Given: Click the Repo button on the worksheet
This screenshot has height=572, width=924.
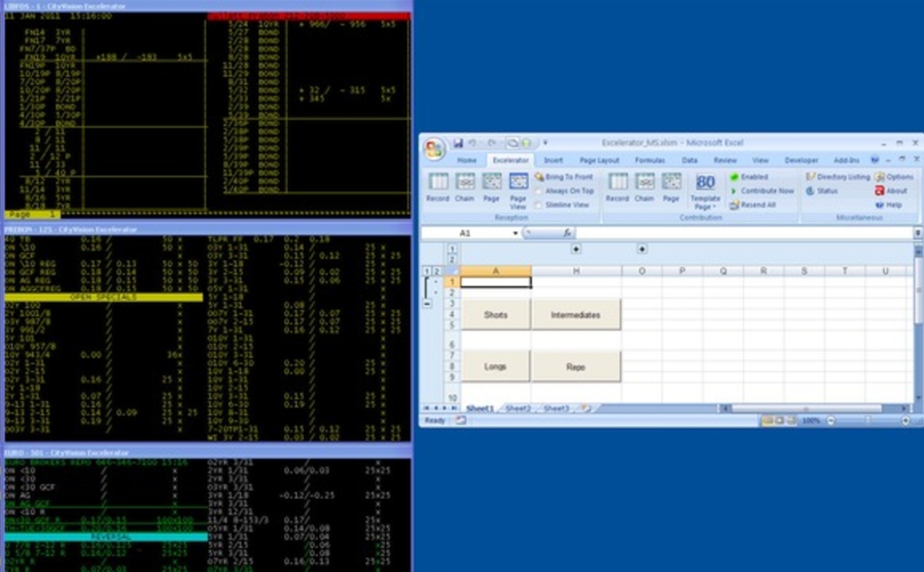Looking at the screenshot, I should [576, 366].
